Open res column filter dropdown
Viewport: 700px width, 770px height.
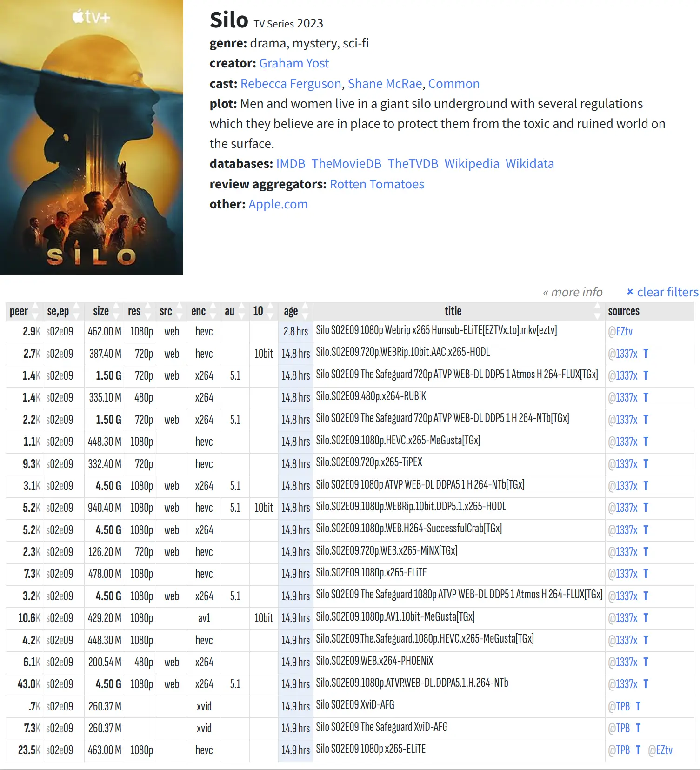pyautogui.click(x=148, y=311)
